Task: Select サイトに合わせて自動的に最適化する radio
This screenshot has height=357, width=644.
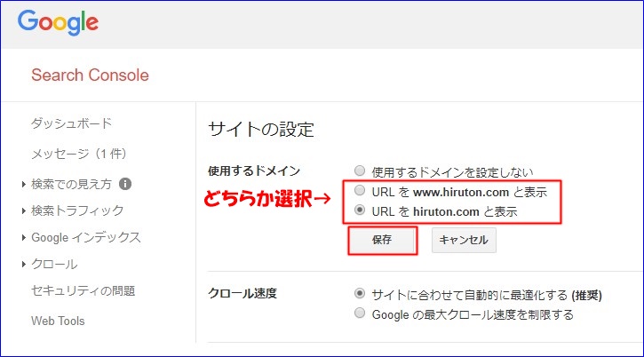Action: [x=360, y=293]
